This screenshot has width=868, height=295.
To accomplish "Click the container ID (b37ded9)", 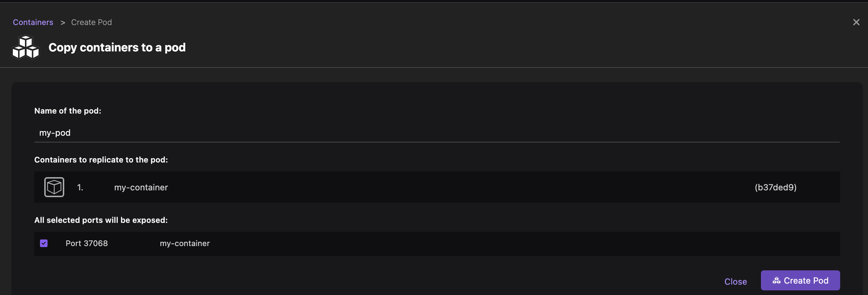I will click(776, 187).
